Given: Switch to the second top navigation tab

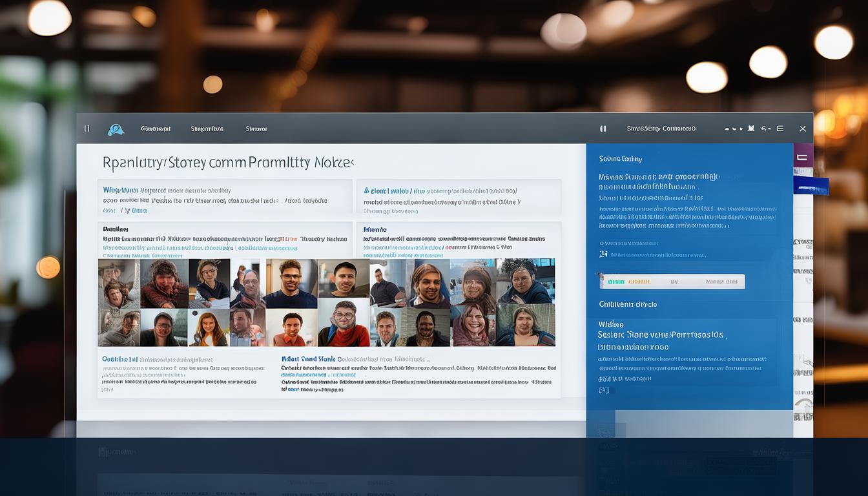Looking at the screenshot, I should (x=207, y=129).
